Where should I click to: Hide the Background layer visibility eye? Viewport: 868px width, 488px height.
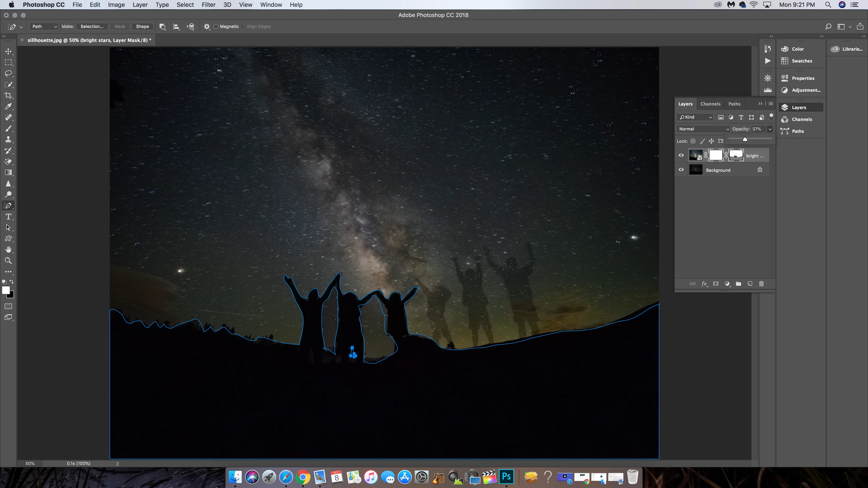pyautogui.click(x=681, y=170)
